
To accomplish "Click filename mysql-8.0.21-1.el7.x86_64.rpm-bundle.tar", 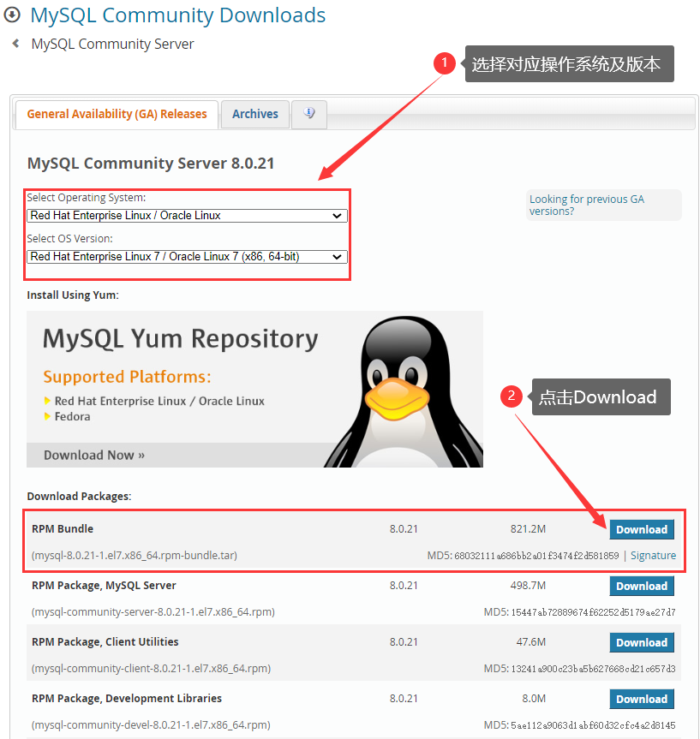I will pyautogui.click(x=135, y=555).
